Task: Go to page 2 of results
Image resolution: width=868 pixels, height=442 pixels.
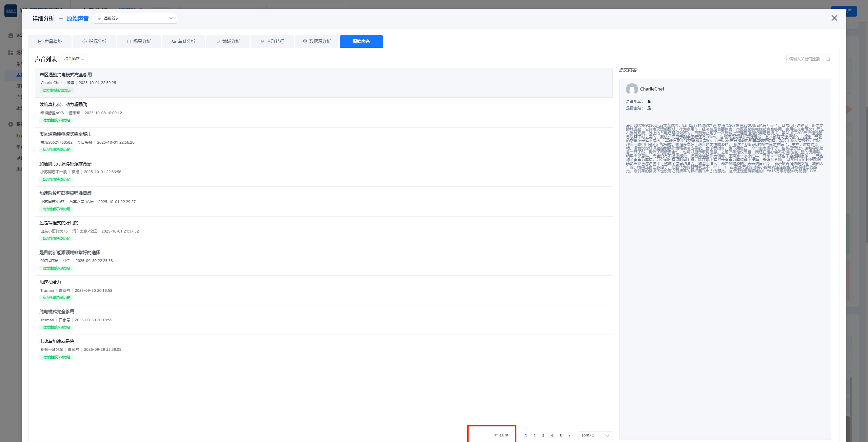Action: pos(534,436)
